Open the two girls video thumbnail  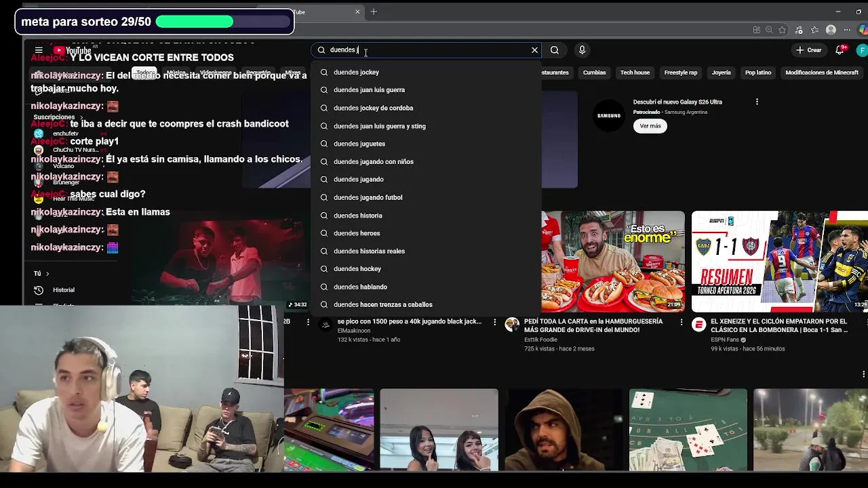(439, 430)
